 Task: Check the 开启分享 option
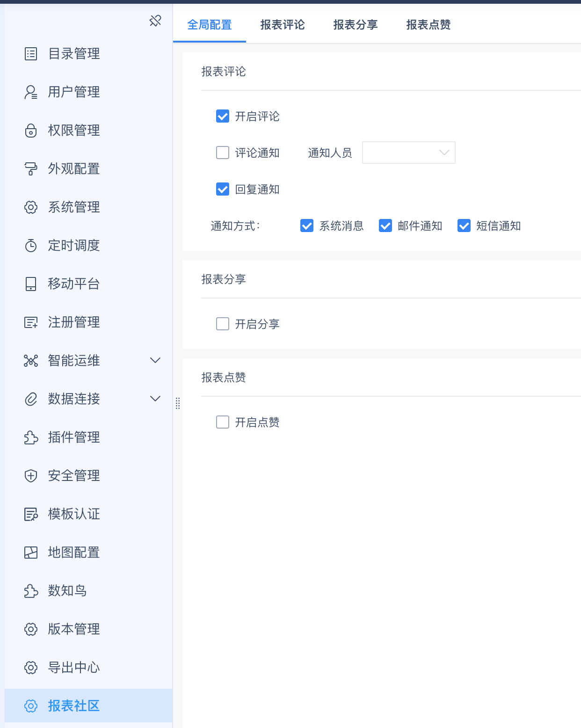point(223,324)
